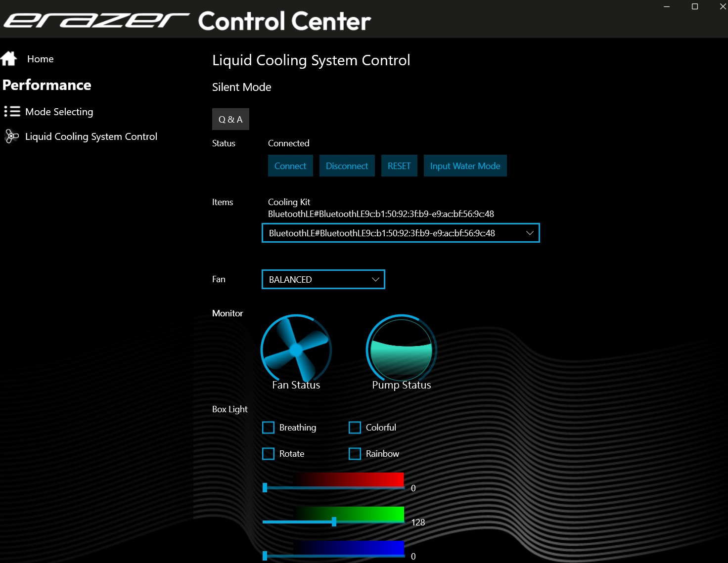728x563 pixels.
Task: Click the Pump Status gauge icon
Action: pos(401,349)
